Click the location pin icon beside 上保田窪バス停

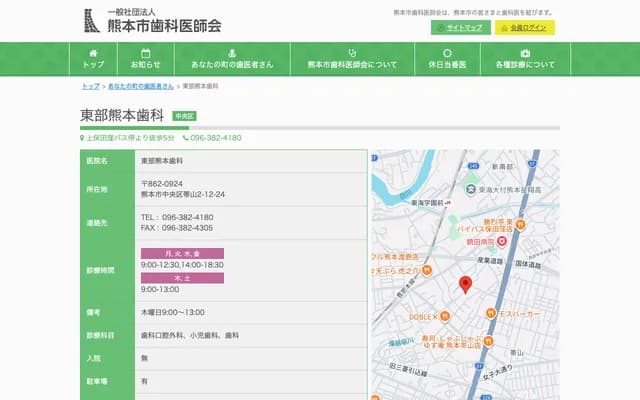pyautogui.click(x=82, y=138)
